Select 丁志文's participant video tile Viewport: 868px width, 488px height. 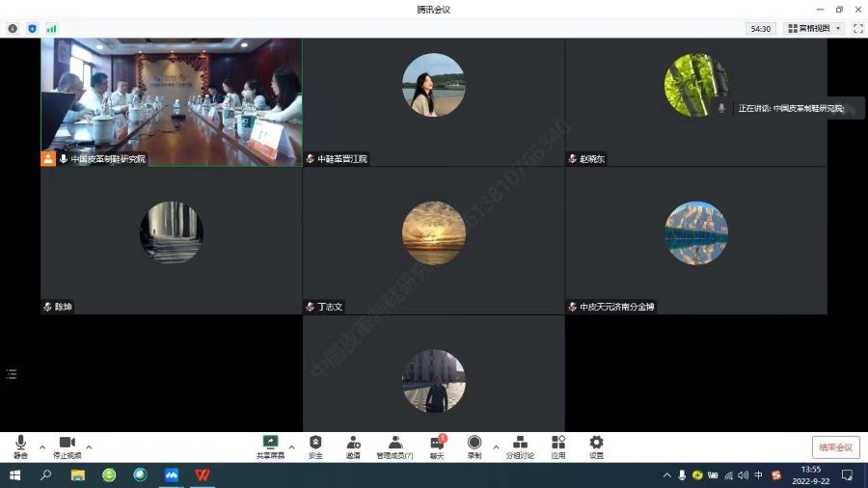(x=433, y=240)
